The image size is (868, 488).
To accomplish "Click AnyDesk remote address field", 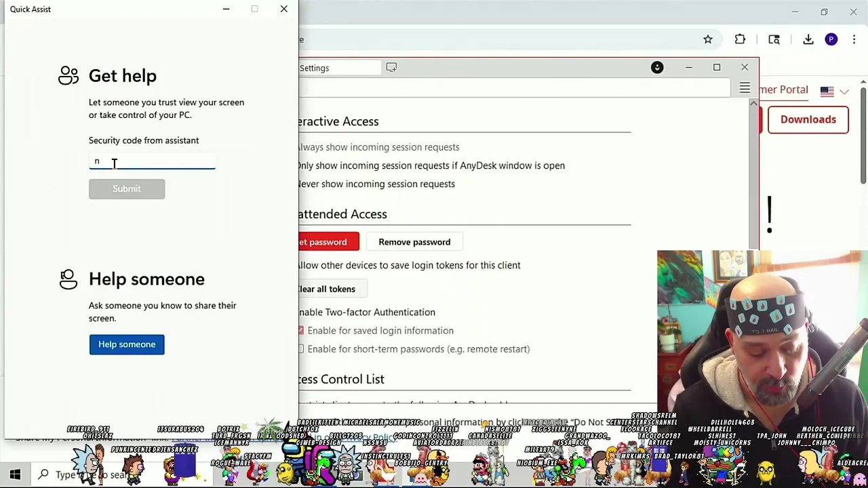I will (x=514, y=88).
